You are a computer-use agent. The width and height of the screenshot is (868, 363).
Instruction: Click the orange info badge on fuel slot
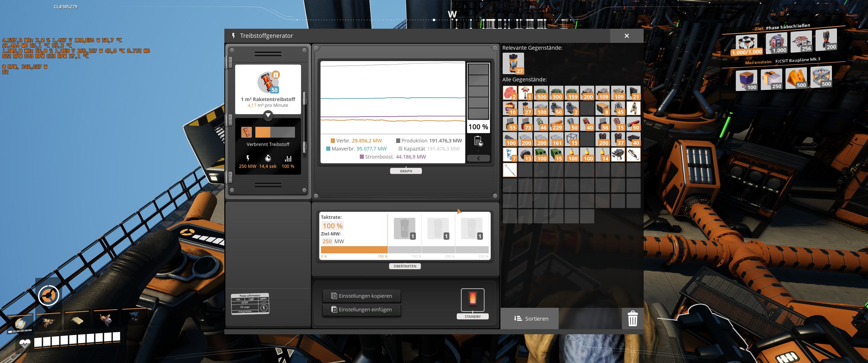click(276, 75)
